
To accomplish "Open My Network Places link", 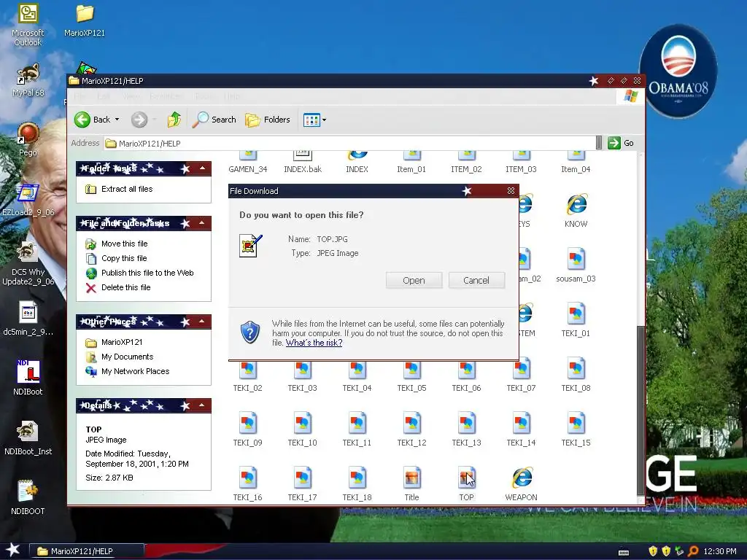I will pyautogui.click(x=127, y=371).
